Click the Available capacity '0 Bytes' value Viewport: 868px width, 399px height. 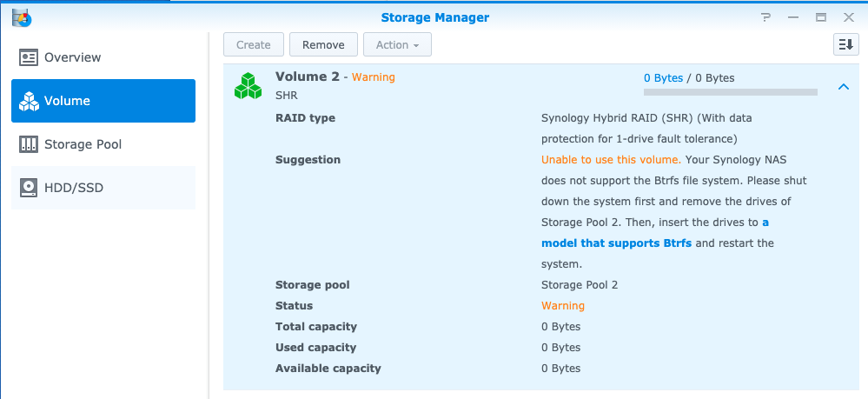click(x=560, y=368)
